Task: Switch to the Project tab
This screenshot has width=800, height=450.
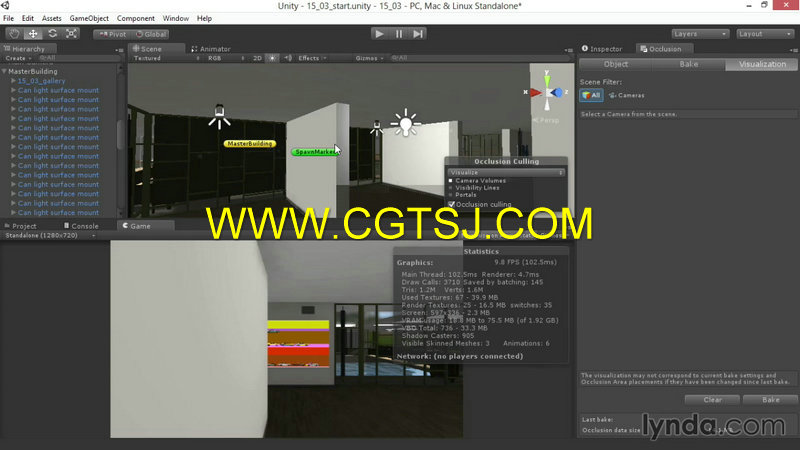Action: click(x=20, y=226)
